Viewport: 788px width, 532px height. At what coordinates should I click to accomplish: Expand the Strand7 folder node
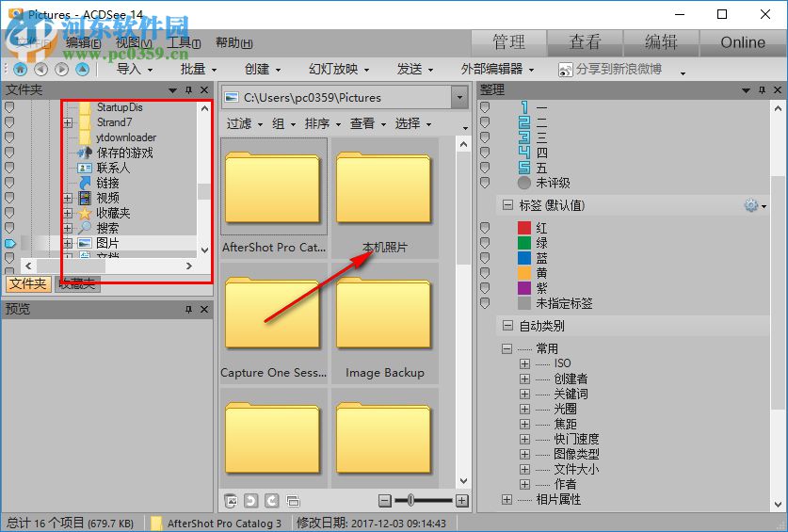[x=68, y=122]
